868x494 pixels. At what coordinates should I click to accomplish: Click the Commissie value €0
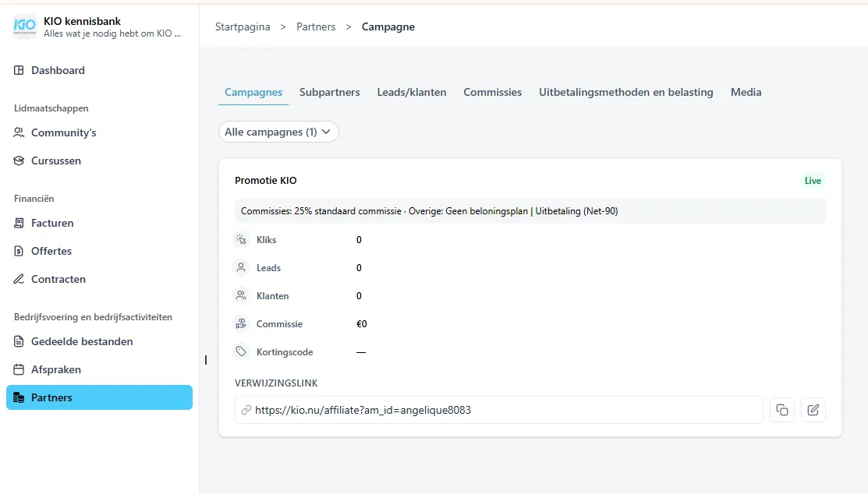(x=362, y=324)
